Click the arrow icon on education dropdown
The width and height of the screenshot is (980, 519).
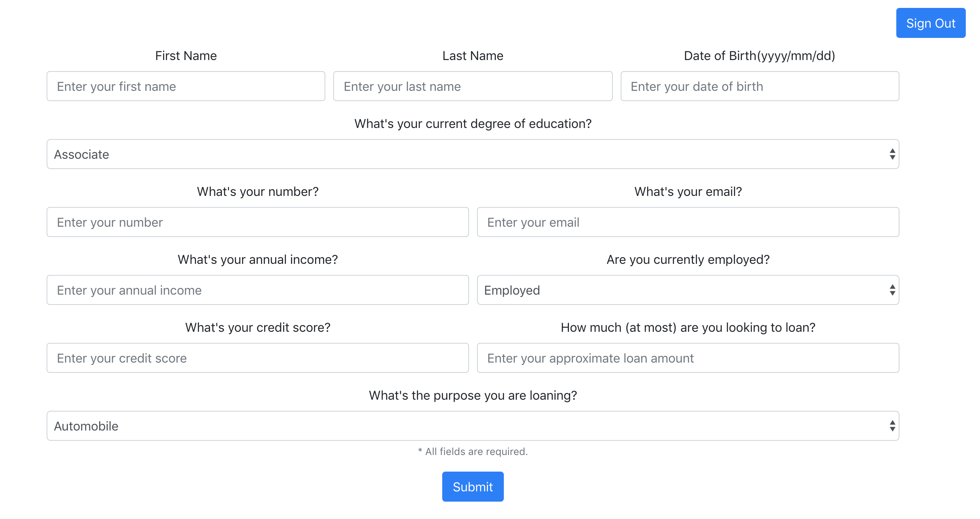892,154
